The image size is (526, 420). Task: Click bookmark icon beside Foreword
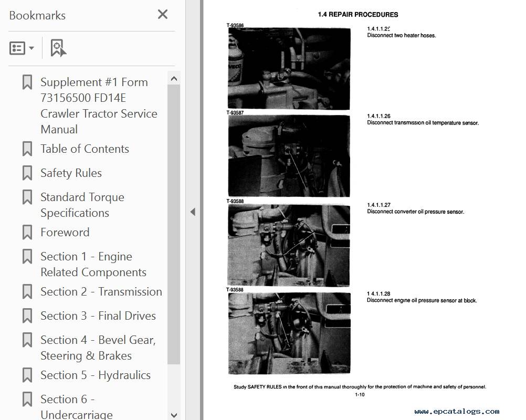[27, 233]
